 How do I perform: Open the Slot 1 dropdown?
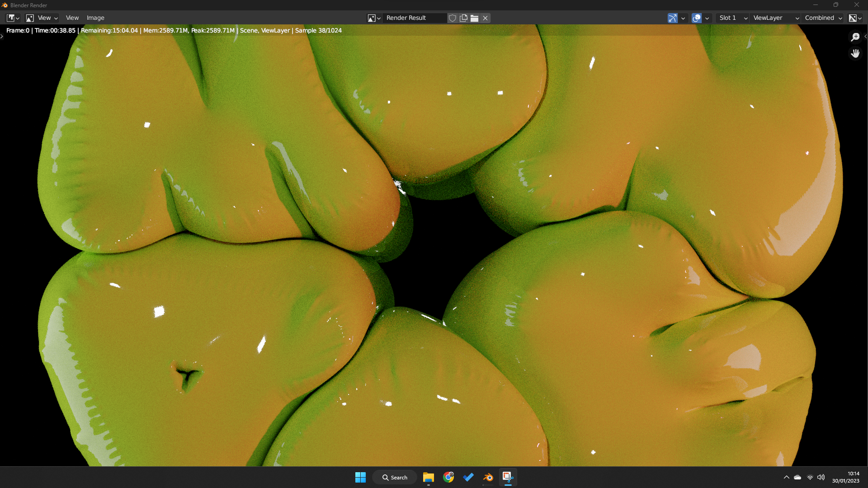coord(730,18)
